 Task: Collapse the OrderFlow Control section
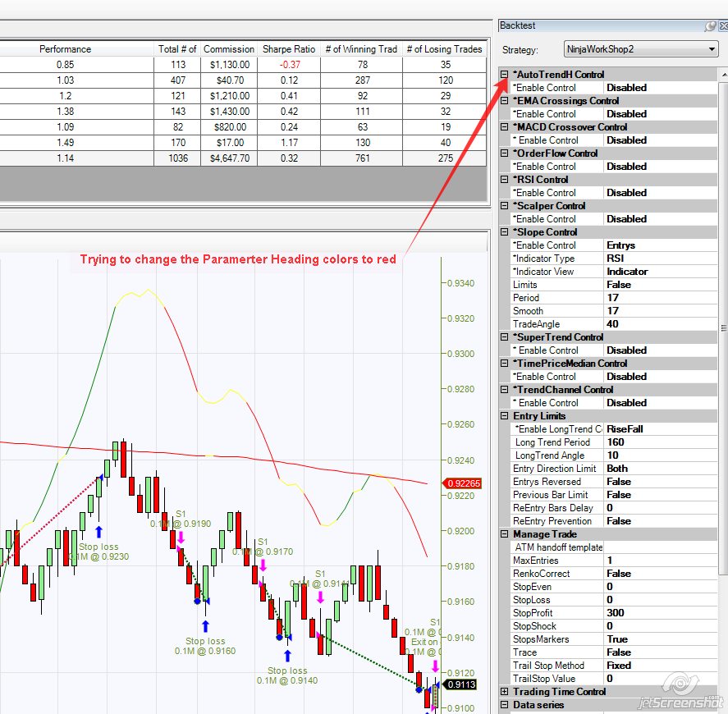[x=504, y=153]
